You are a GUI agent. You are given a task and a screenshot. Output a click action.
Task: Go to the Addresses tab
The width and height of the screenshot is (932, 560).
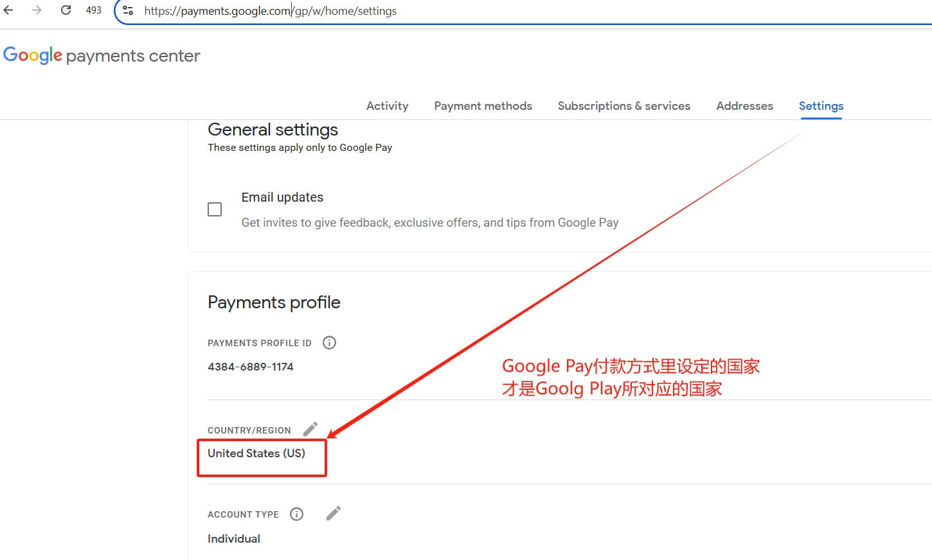pos(744,106)
